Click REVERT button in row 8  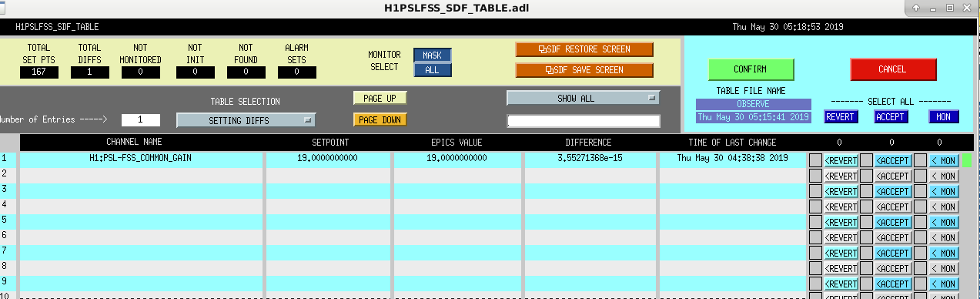pos(841,268)
